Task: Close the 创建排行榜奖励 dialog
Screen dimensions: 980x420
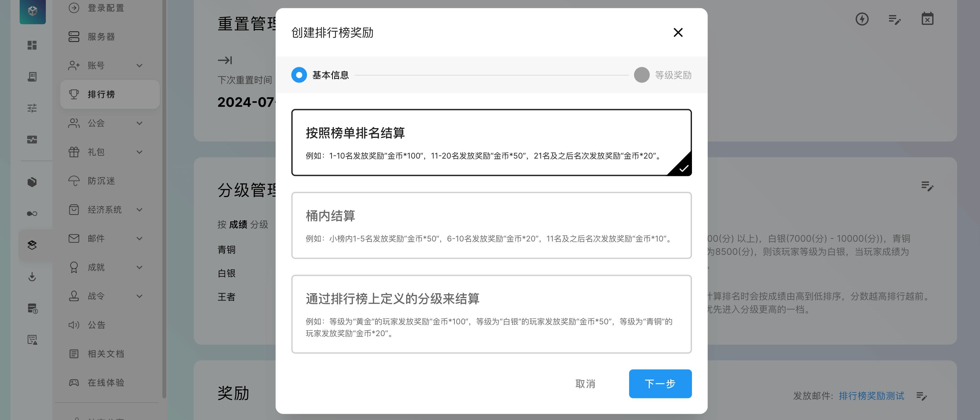Action: (678, 32)
